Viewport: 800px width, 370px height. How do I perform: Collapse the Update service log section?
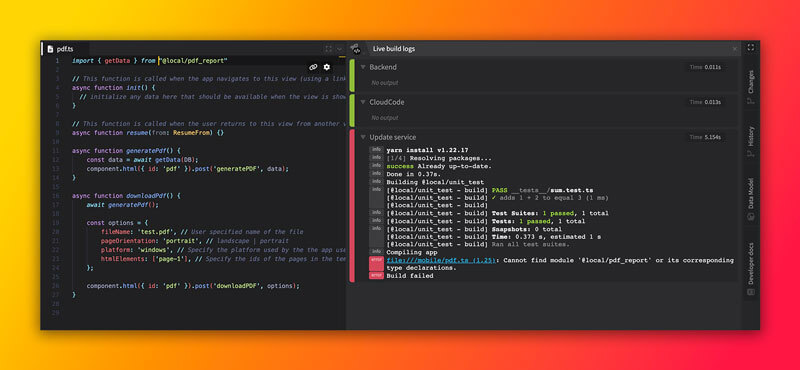tap(363, 137)
